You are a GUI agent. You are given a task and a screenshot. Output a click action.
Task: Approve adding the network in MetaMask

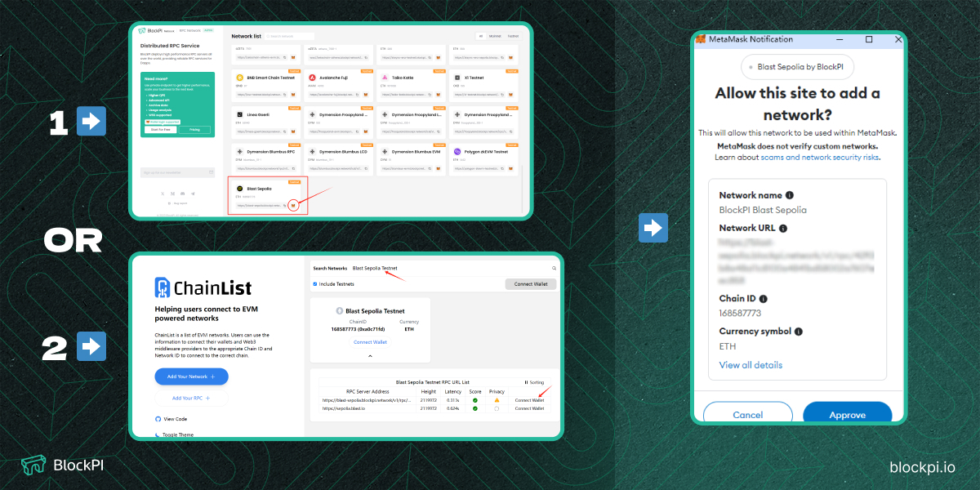pos(847,412)
